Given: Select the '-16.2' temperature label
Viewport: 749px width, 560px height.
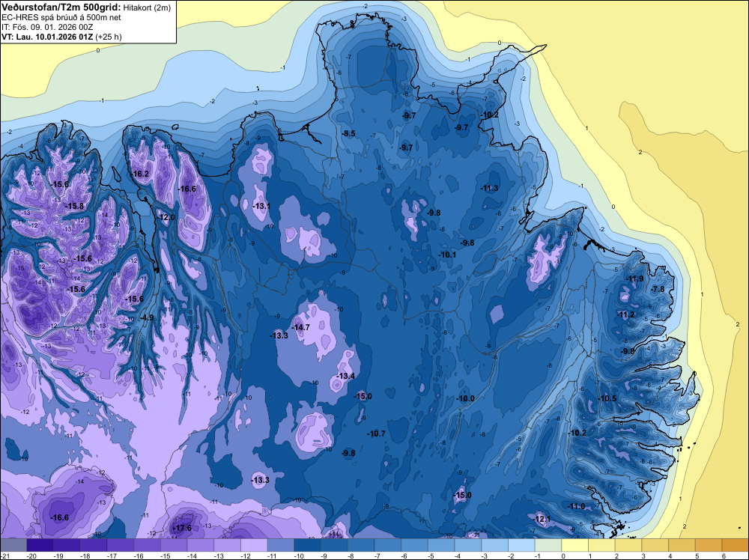Looking at the screenshot, I should [141, 174].
